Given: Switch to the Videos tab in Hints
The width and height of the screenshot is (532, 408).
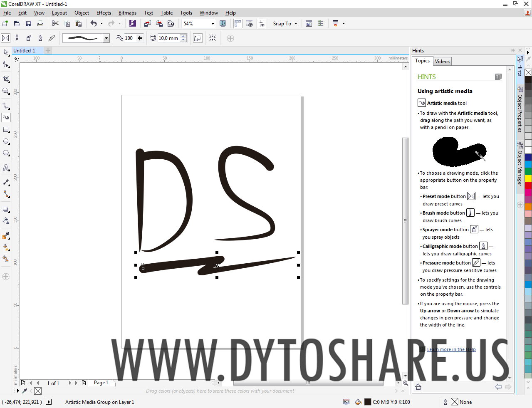Looking at the screenshot, I should coord(442,61).
